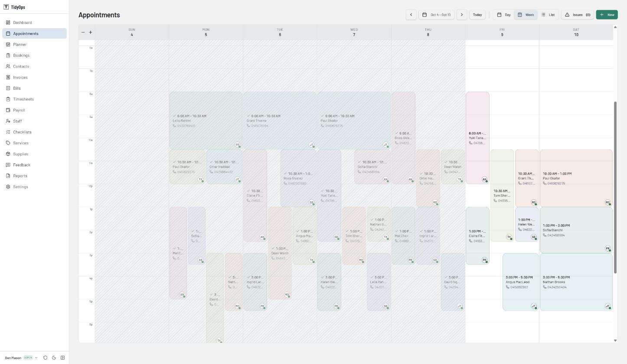Navigate to Timesheets
The height and width of the screenshot is (364, 627).
point(34,99)
